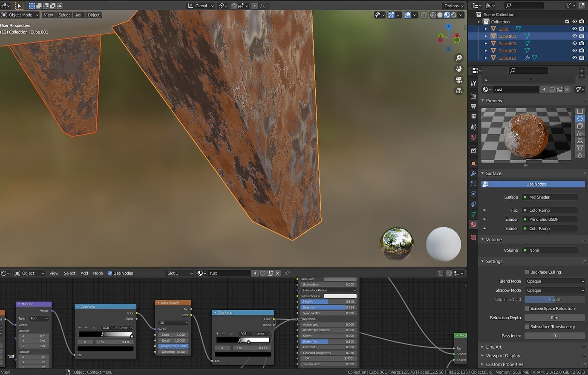Open the viewport Add menu
This screenshot has width=588, height=375.
tap(79, 15)
